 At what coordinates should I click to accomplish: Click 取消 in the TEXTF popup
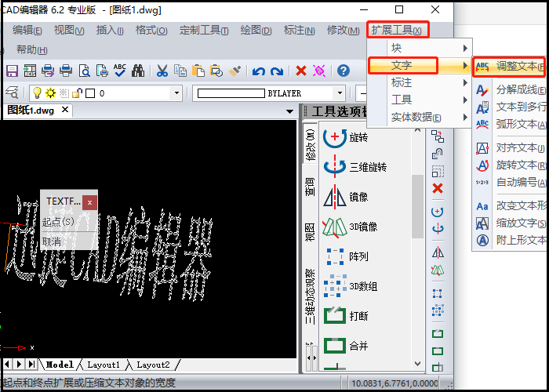tap(52, 241)
